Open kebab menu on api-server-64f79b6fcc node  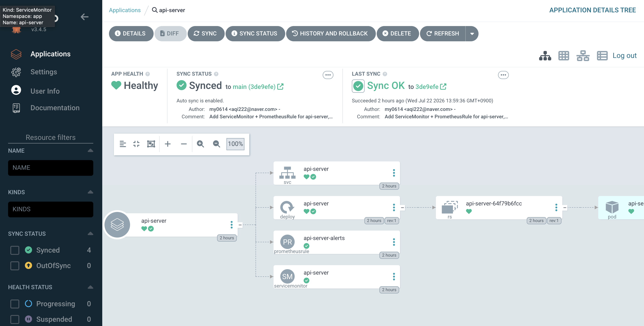coord(556,207)
